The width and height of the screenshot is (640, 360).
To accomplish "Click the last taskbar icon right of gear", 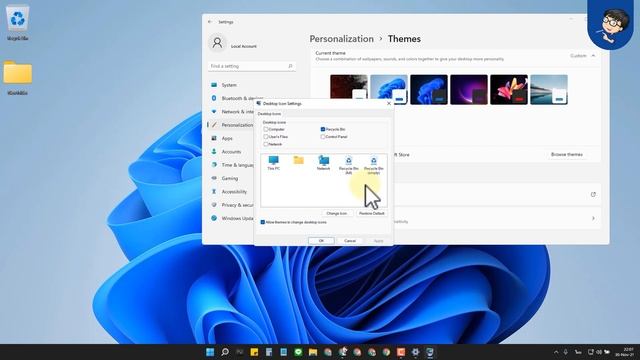I will (430, 352).
